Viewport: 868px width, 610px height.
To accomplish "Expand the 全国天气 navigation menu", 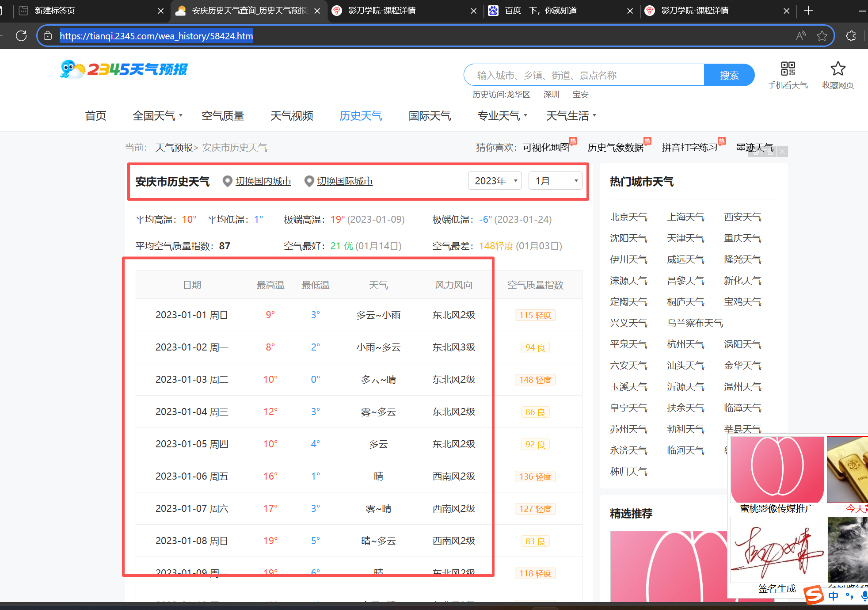I will [x=157, y=116].
